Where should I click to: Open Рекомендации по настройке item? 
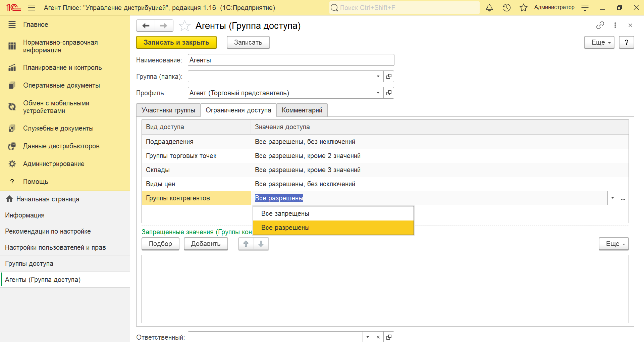(x=65, y=232)
